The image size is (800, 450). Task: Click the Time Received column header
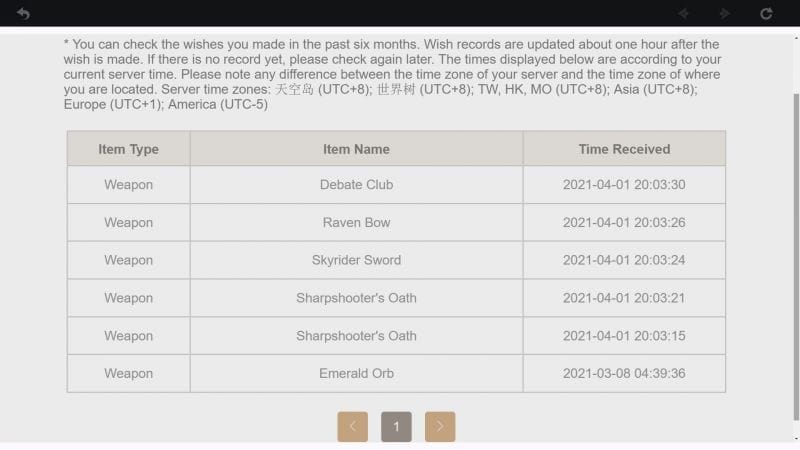(624, 149)
